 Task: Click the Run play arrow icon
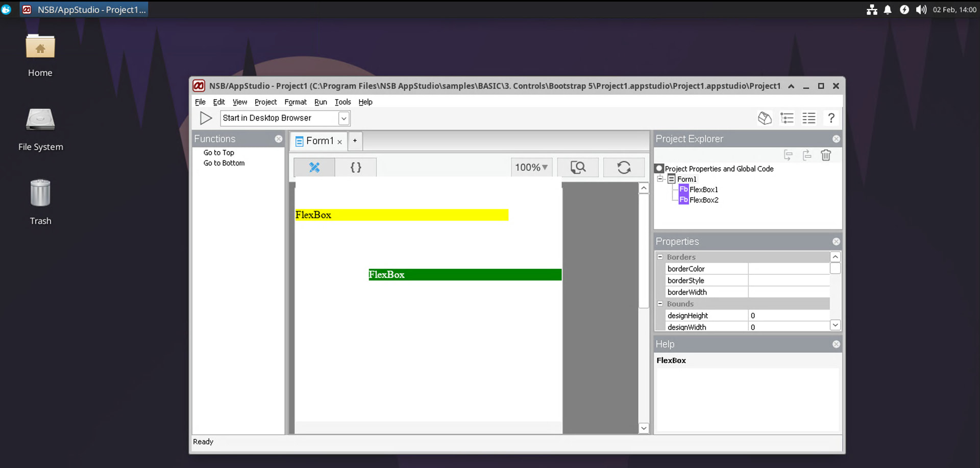point(206,119)
